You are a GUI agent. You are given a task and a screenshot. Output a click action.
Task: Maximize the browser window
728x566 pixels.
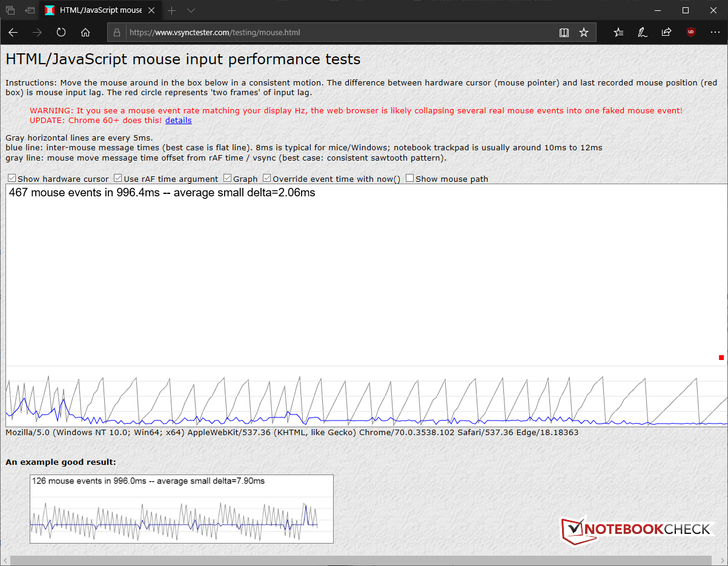[x=686, y=10]
